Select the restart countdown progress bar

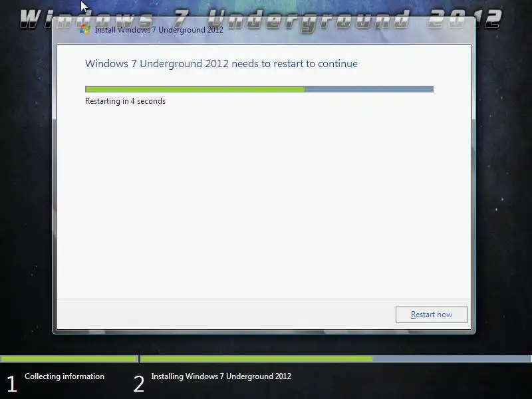[259, 89]
